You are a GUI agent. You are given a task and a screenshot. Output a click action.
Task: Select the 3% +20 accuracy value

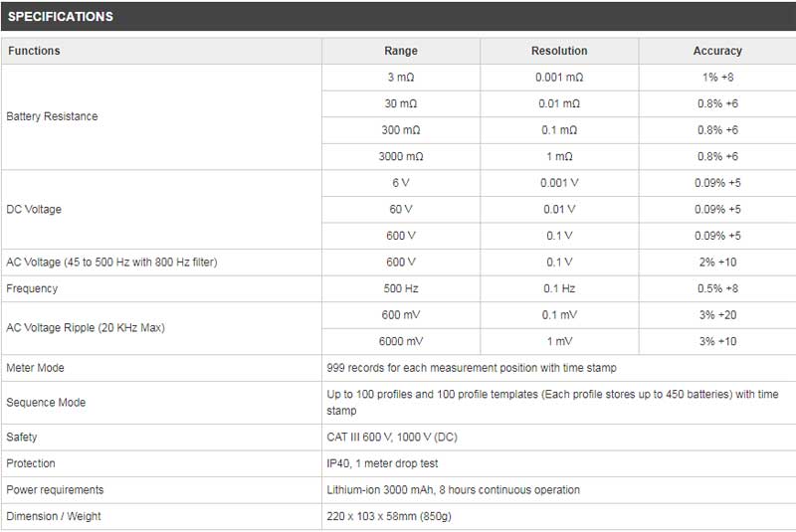point(717,315)
